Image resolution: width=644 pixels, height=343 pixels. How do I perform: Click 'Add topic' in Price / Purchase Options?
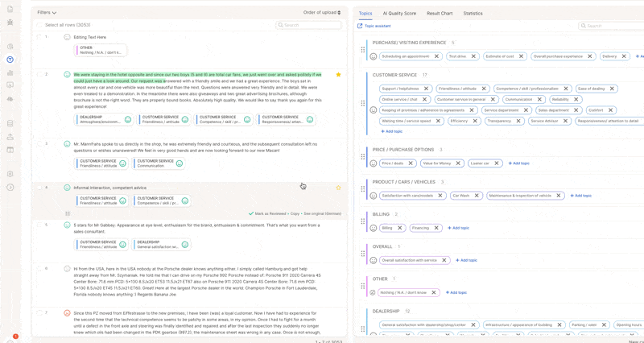click(518, 163)
